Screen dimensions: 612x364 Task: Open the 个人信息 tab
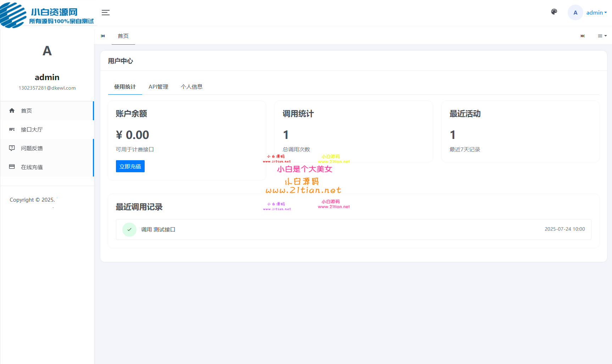click(x=192, y=86)
